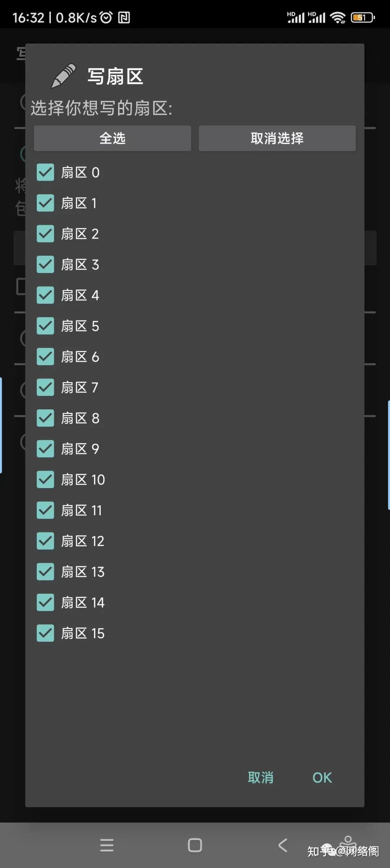Viewport: 390px width, 868px height.
Task: Tap the Android recent apps menu icon
Action: [x=107, y=845]
